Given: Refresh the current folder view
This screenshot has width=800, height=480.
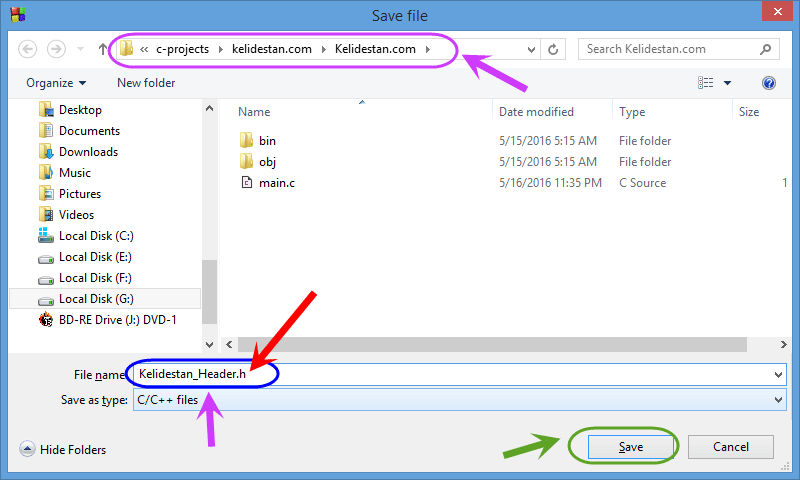Looking at the screenshot, I should pos(553,49).
